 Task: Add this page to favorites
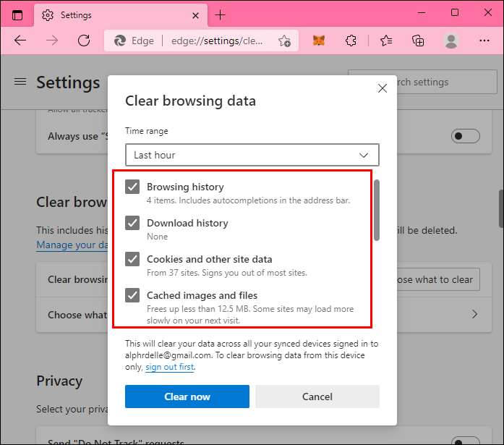[x=284, y=41]
